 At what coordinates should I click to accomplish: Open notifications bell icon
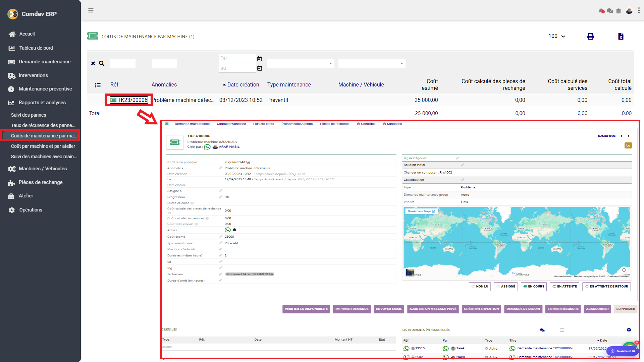(601, 11)
